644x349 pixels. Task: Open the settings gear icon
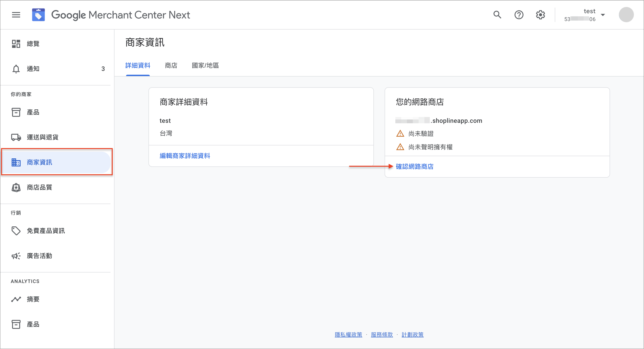point(540,15)
